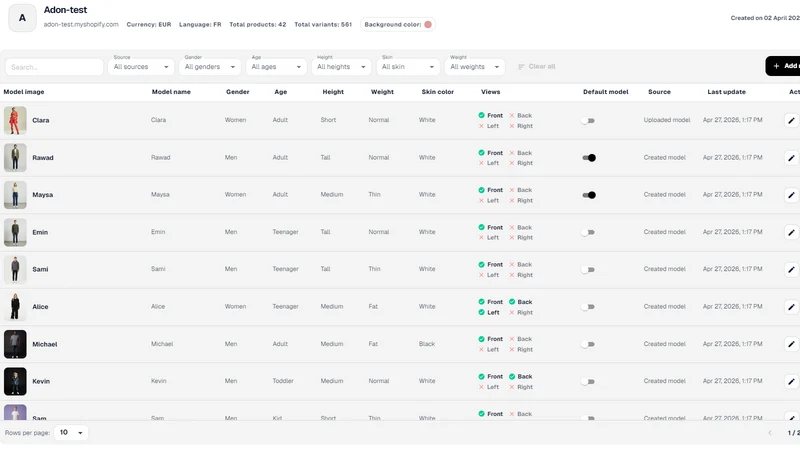Click the Height column header

[x=333, y=92]
